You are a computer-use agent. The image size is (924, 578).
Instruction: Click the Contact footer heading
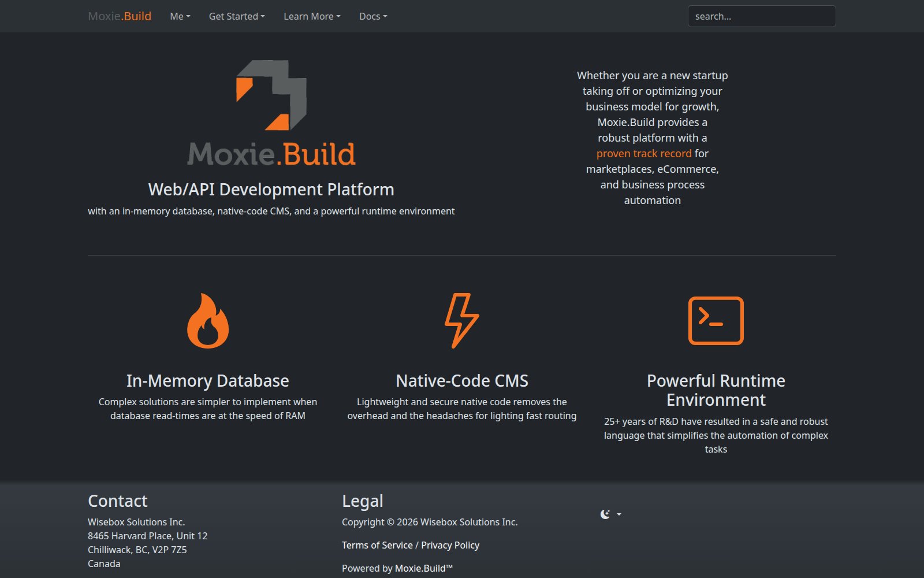[x=118, y=501]
